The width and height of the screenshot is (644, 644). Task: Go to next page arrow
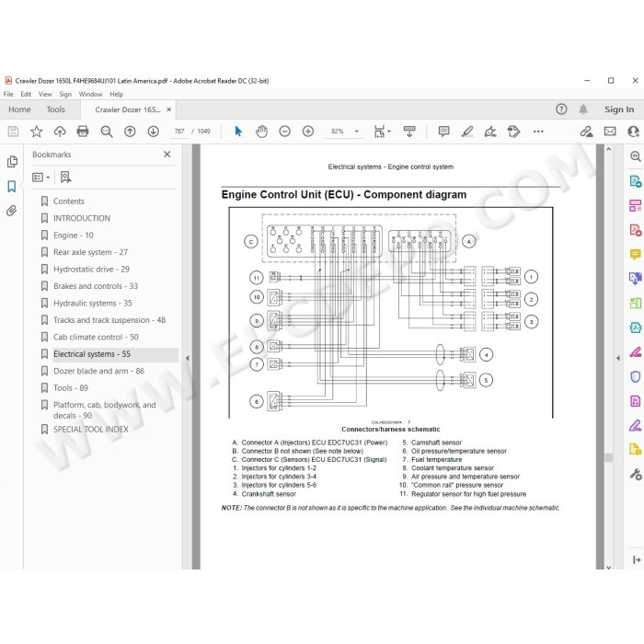pyautogui.click(x=154, y=132)
